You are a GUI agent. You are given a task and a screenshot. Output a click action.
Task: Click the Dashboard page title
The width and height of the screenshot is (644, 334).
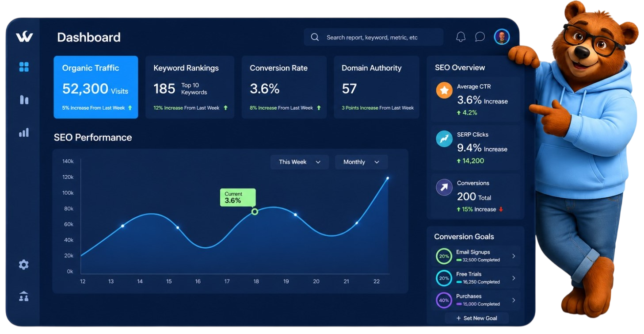pos(89,37)
